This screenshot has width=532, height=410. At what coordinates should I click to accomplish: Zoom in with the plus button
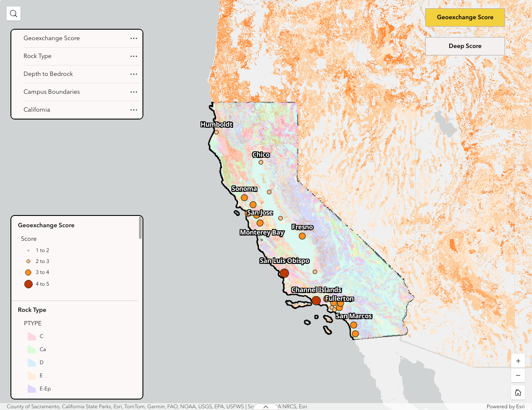point(518,361)
